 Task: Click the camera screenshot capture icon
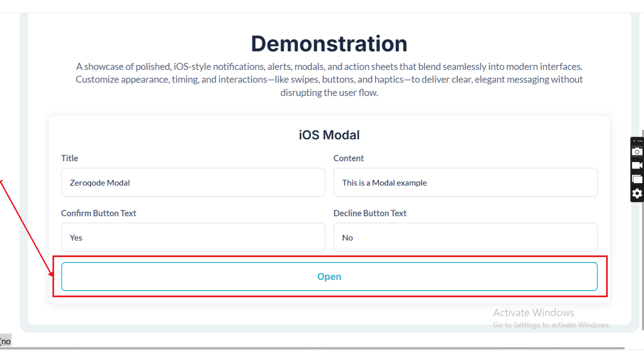[x=637, y=152]
